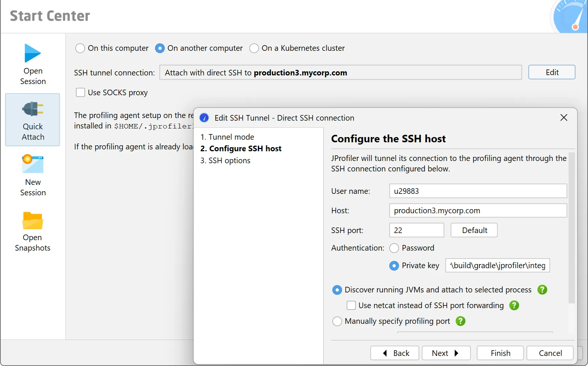Enable the Use SOCKS proxy checkbox
The height and width of the screenshot is (366, 588).
80,93
